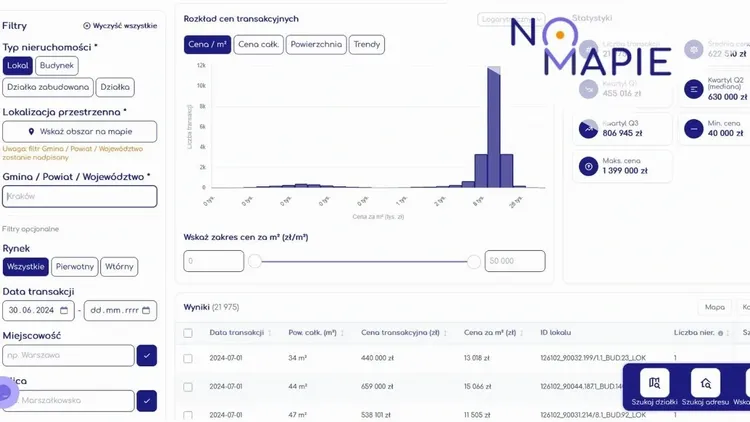
Task: Open calendar icon for end transaction date
Action: (146, 311)
